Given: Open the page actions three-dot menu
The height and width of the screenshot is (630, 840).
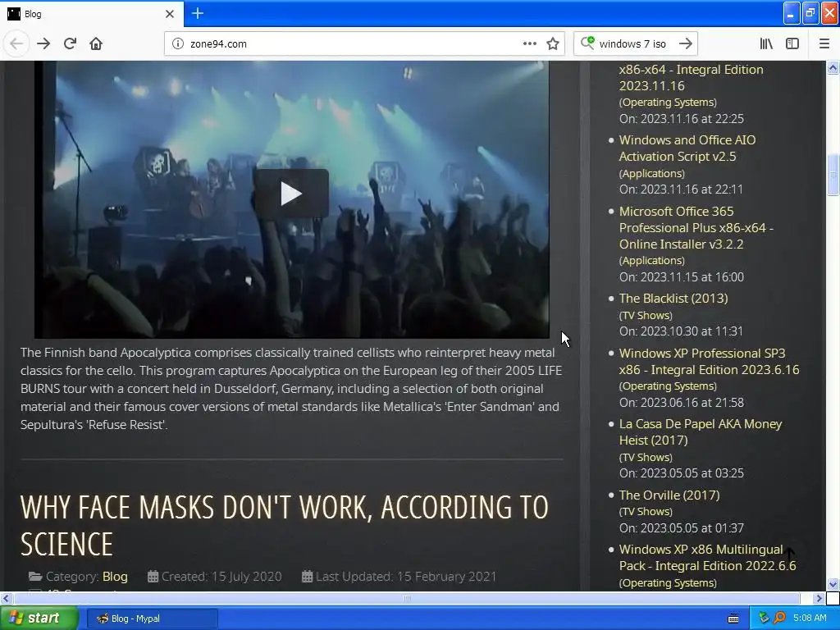Looking at the screenshot, I should [x=529, y=44].
